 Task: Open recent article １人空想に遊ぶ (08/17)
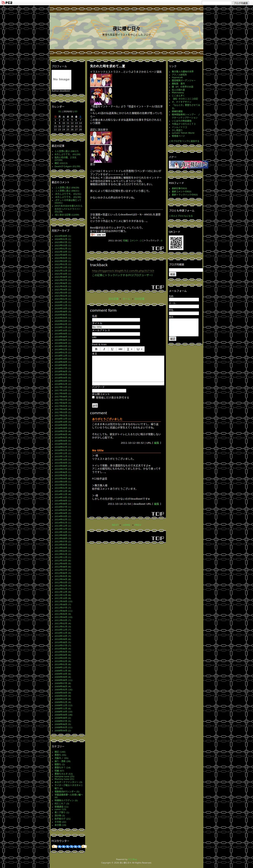(66, 151)
